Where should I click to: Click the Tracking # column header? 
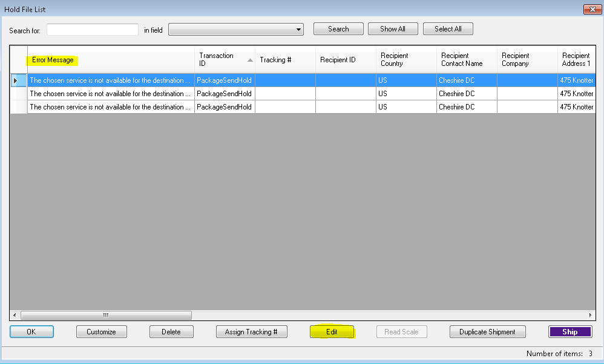tap(285, 60)
